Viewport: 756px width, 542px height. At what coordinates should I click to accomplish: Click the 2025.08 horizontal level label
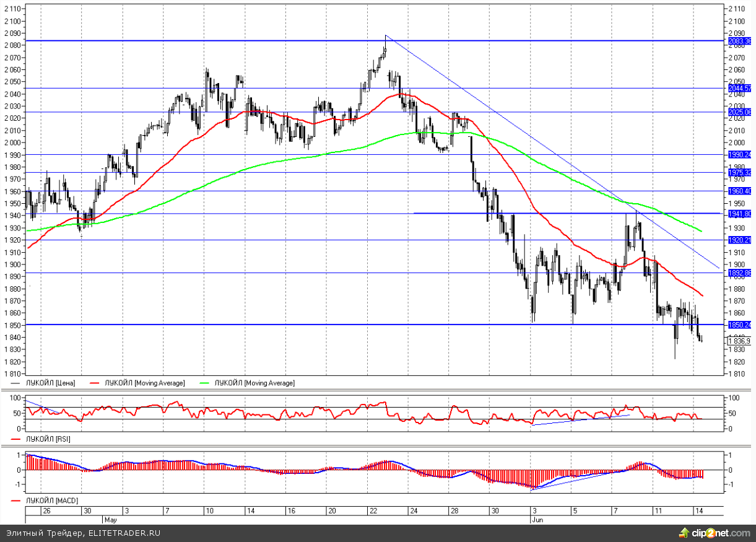[x=739, y=113]
